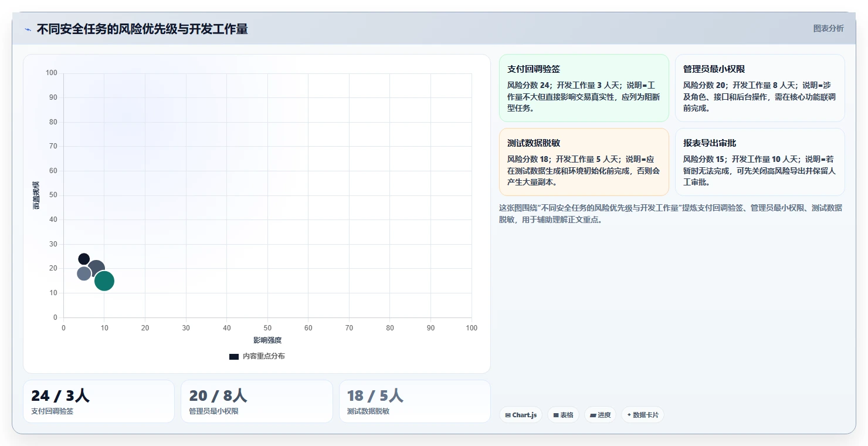Click the 进度 tag chip
The width and height of the screenshot is (868, 446).
tap(600, 415)
